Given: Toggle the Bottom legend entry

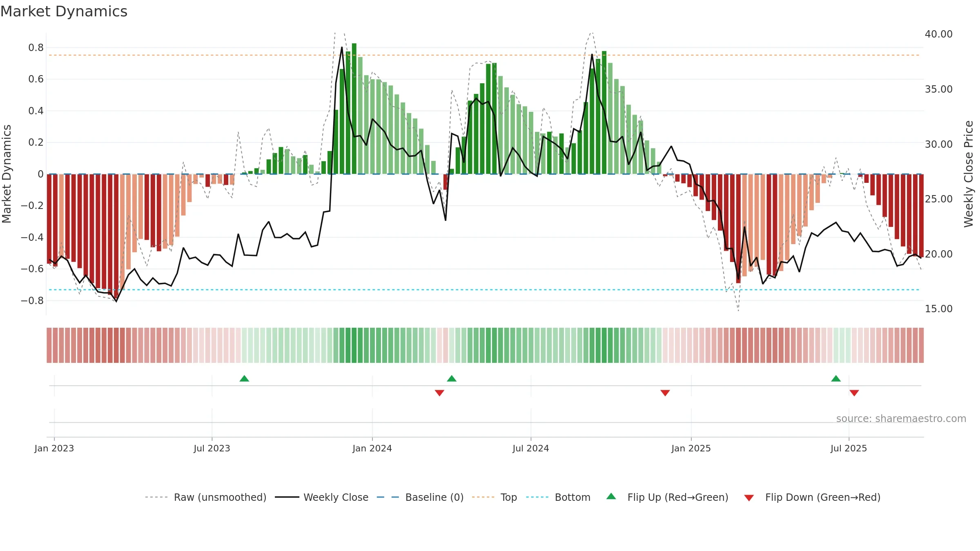Looking at the screenshot, I should [x=558, y=497].
